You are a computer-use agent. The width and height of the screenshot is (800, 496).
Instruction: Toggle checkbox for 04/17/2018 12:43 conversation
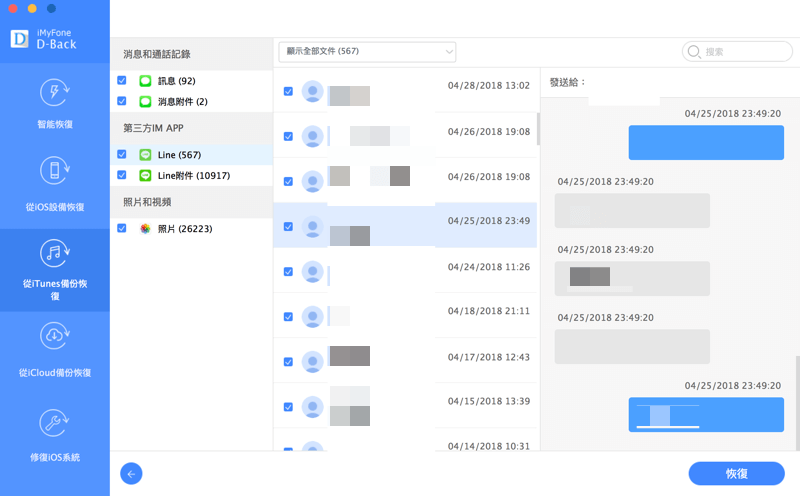click(x=288, y=362)
